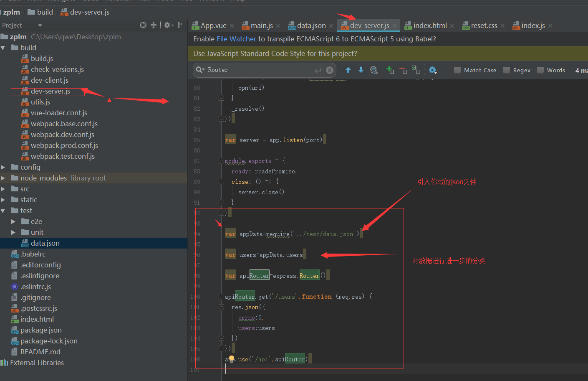
Task: Collapse the test folder
Action: tap(3, 211)
